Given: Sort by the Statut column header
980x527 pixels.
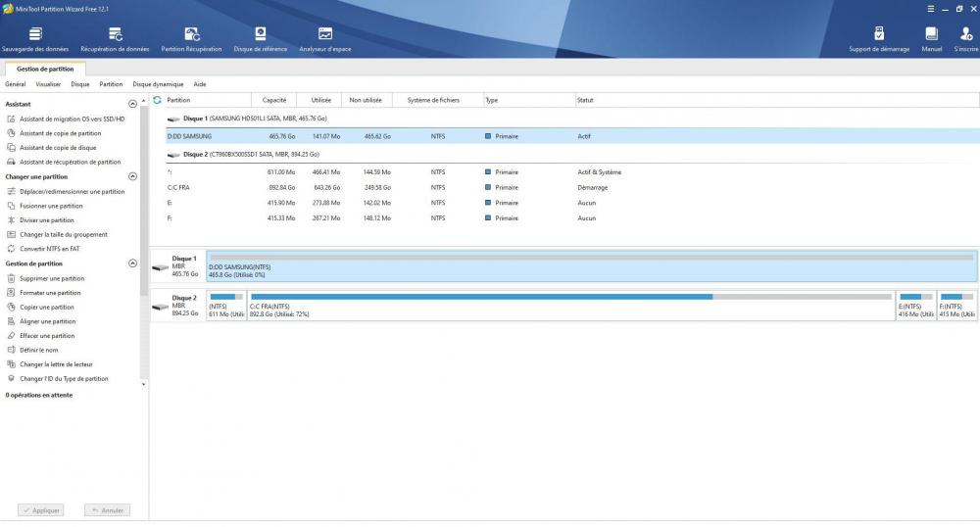Looking at the screenshot, I should [x=777, y=100].
